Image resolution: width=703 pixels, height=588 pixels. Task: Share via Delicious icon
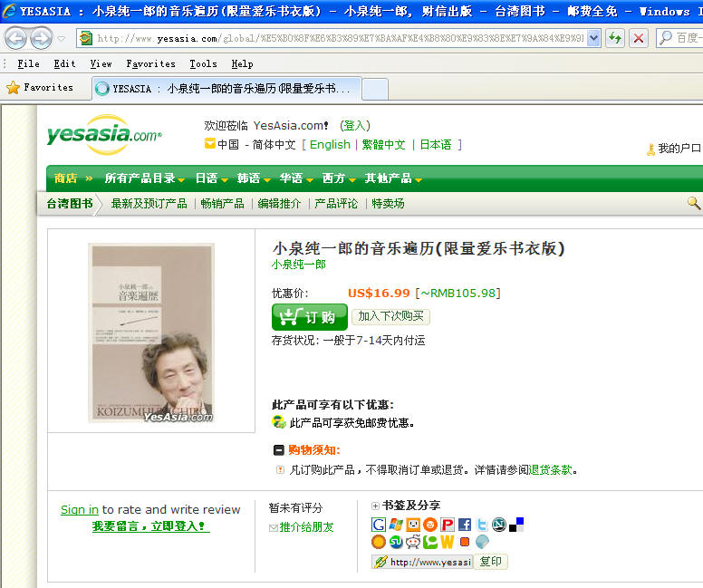(x=516, y=525)
